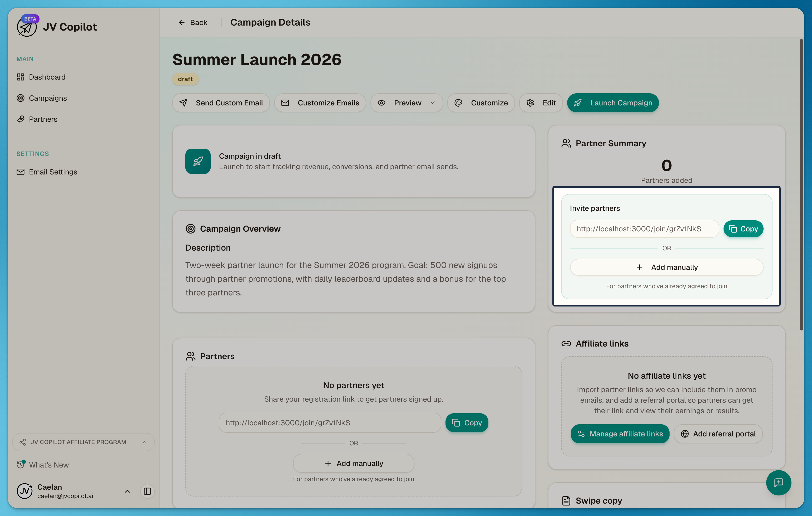Click the target icon beside Campaign Overview

click(191, 229)
